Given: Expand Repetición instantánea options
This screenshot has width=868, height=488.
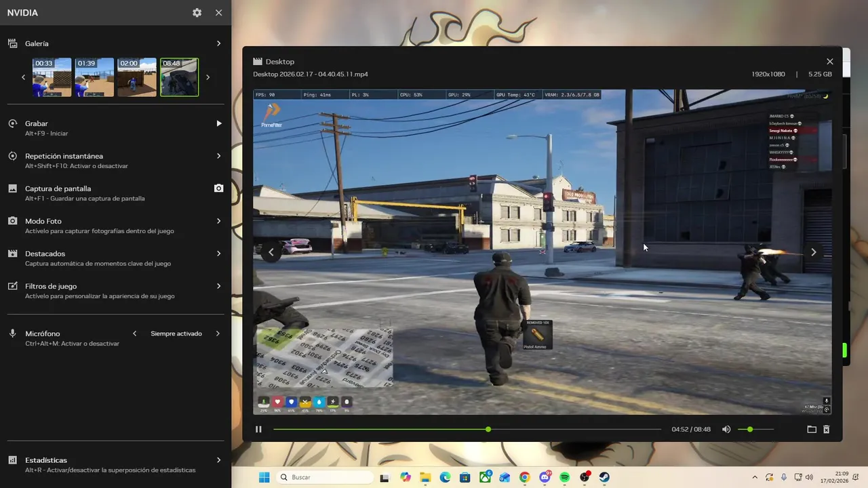Looking at the screenshot, I should pyautogui.click(x=218, y=156).
